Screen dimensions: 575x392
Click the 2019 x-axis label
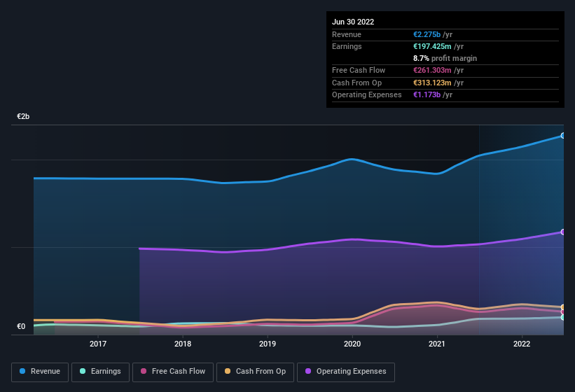point(268,344)
